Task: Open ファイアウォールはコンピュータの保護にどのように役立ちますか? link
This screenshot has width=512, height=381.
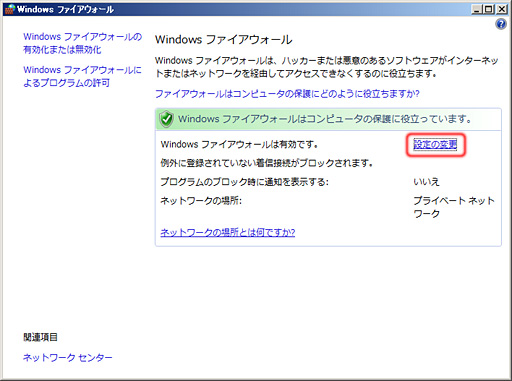Action: click(x=287, y=94)
